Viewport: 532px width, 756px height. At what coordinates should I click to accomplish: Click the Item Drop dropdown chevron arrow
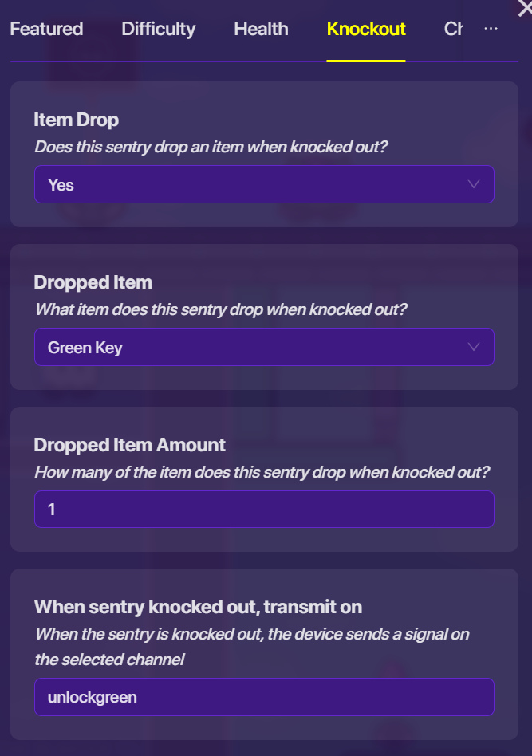coord(474,184)
